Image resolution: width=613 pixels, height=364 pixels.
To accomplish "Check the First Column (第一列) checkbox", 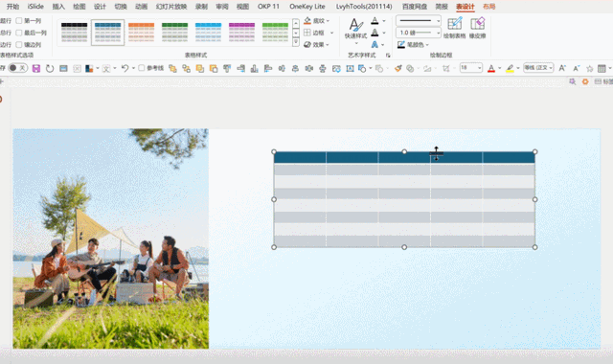I will (19, 21).
